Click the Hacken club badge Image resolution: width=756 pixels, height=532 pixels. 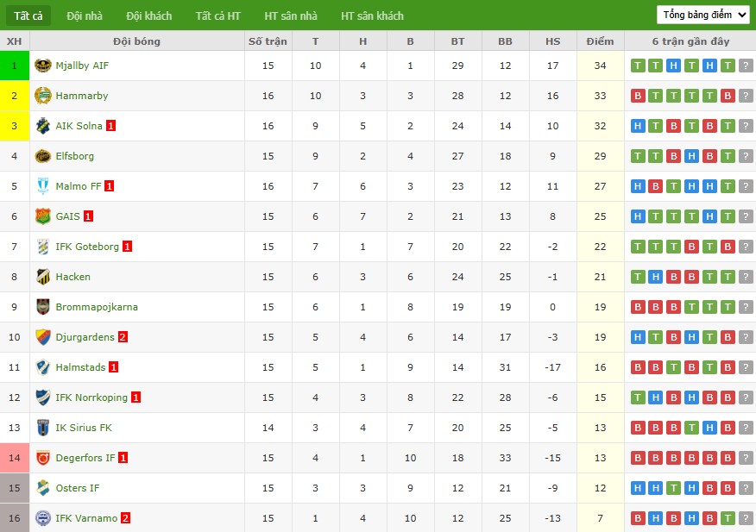(x=43, y=277)
